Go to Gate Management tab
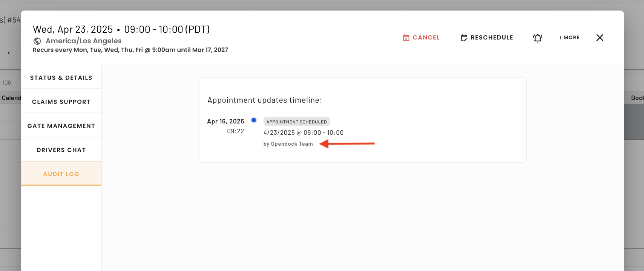Viewport: 644px width, 271px height. click(61, 125)
